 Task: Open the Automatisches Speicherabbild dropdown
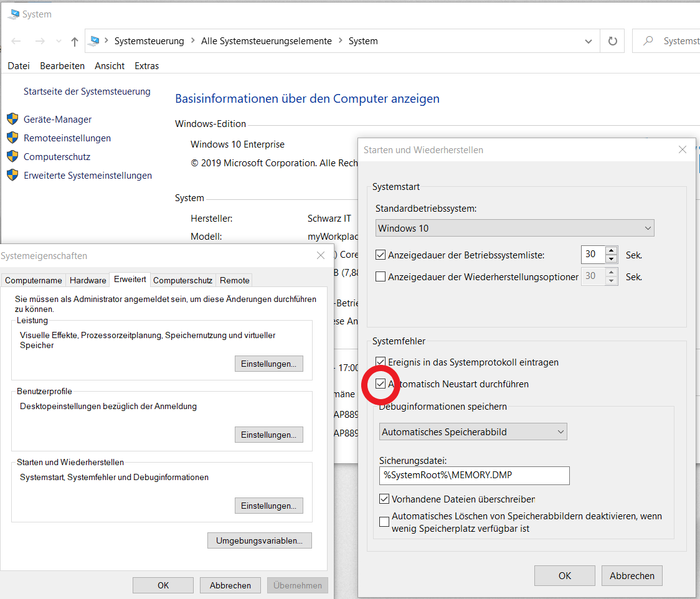473,432
